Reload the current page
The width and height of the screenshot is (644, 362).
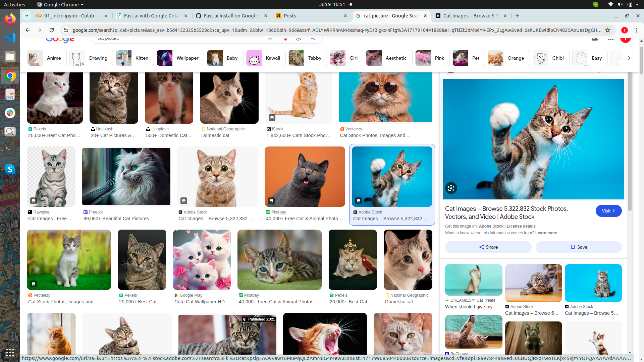coord(52,30)
